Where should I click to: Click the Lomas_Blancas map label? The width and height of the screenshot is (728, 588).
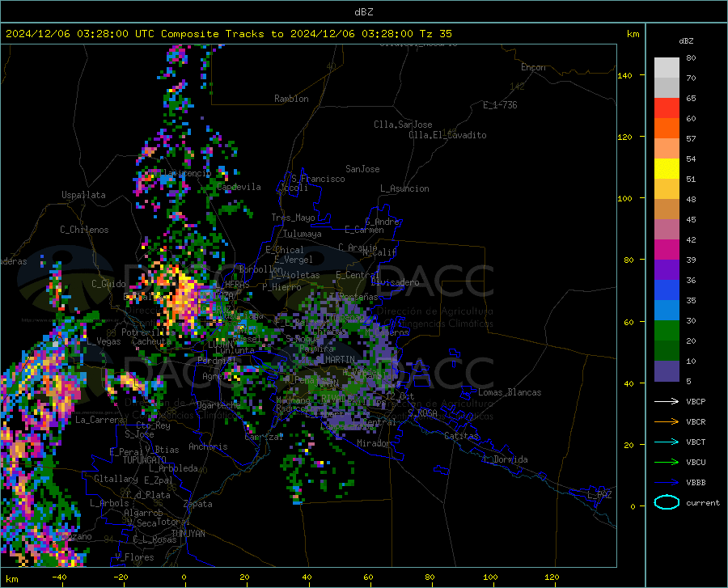[x=510, y=392]
